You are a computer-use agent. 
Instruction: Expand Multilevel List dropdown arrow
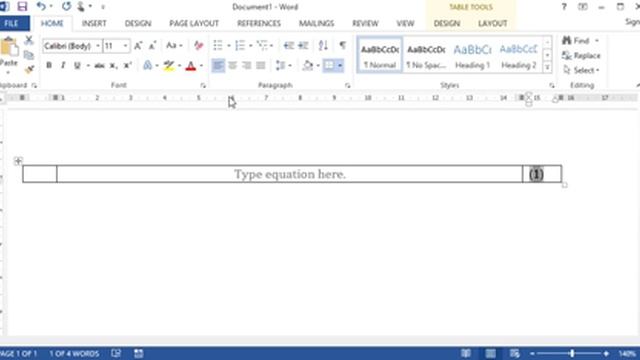271,46
